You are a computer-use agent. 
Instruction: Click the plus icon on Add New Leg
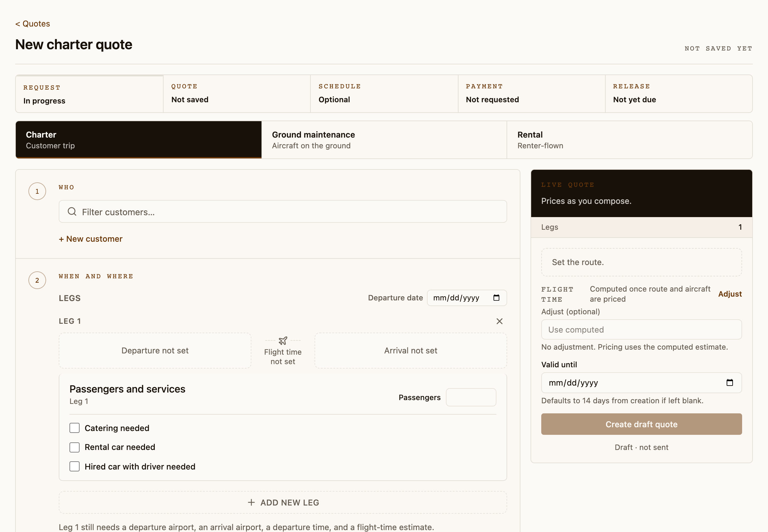point(251,502)
